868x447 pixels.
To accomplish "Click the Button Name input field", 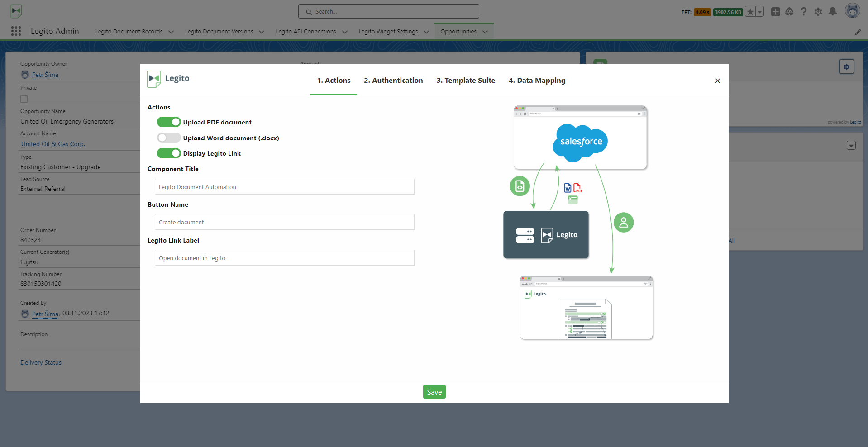I will [x=285, y=222].
